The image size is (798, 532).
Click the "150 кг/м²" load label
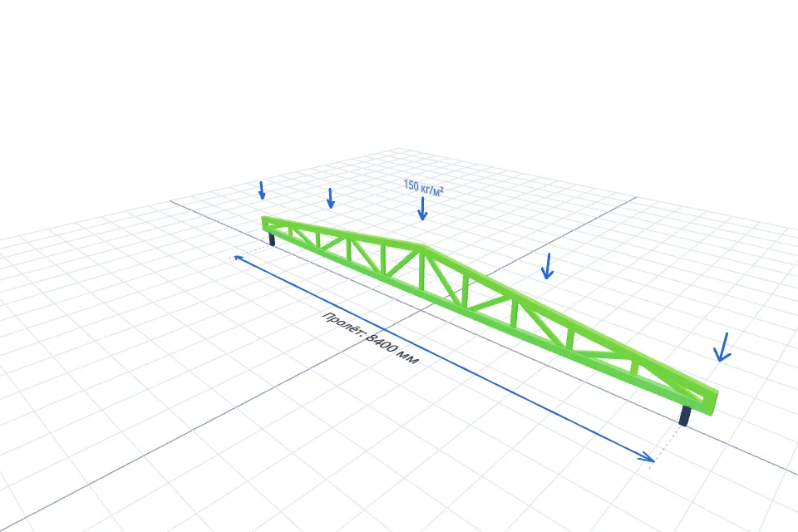[x=423, y=187]
